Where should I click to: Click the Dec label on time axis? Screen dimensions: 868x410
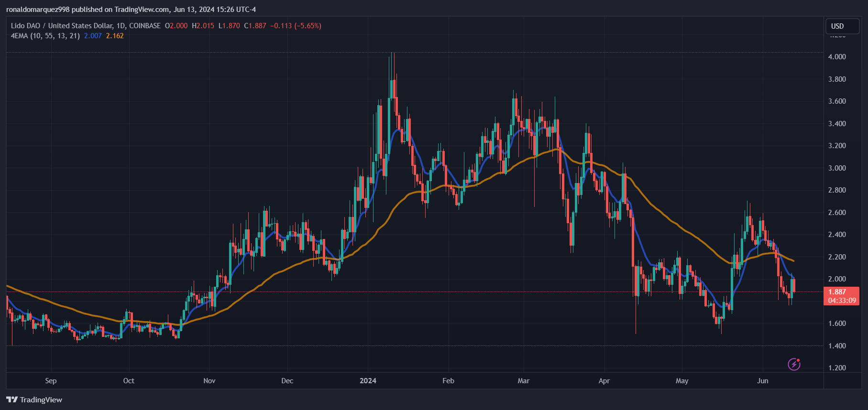pyautogui.click(x=287, y=381)
